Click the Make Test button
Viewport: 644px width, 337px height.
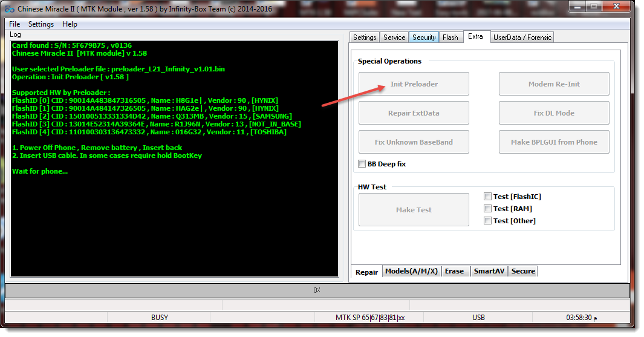[x=414, y=209]
